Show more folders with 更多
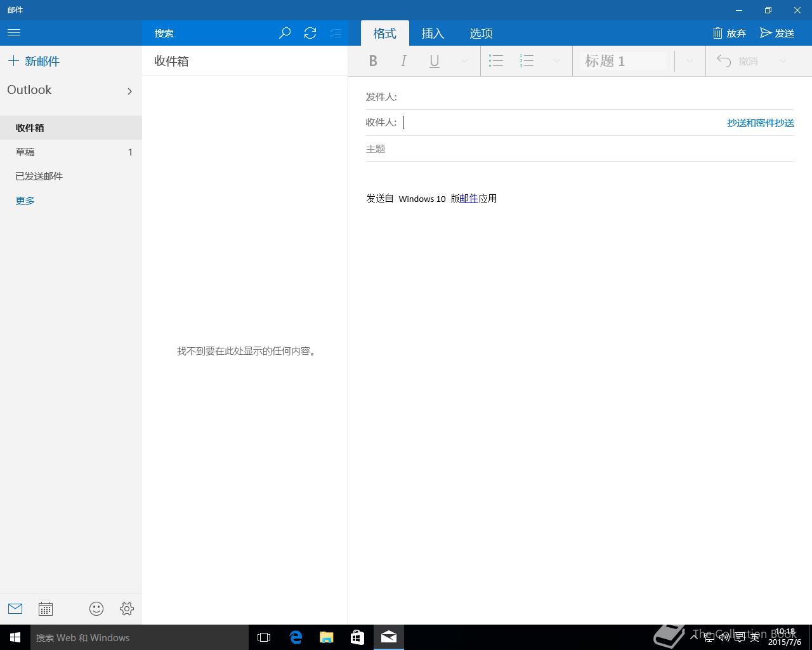 click(25, 201)
